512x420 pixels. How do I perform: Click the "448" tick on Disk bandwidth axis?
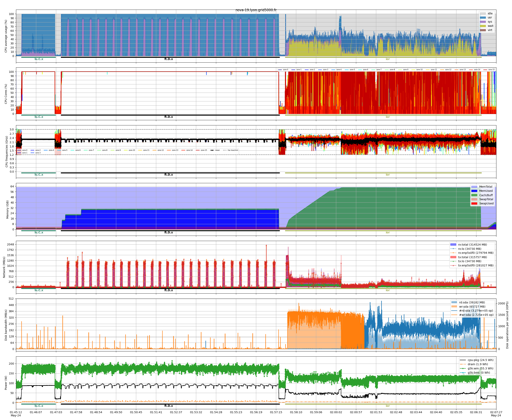tap(11, 305)
